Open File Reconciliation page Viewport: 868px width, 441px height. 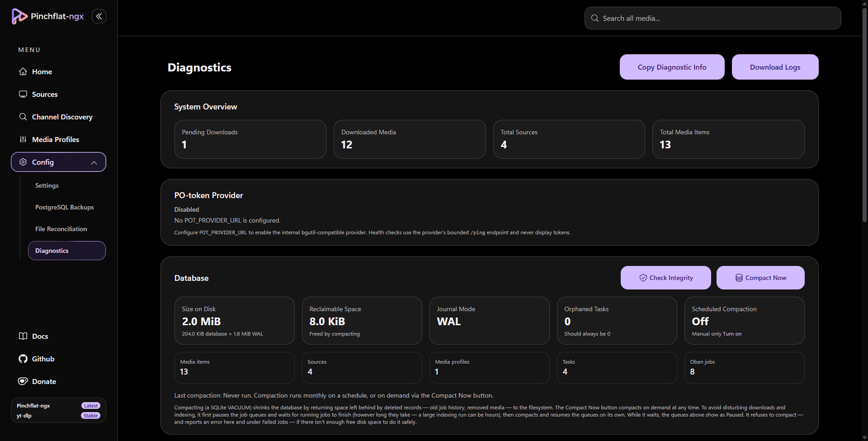click(x=61, y=229)
